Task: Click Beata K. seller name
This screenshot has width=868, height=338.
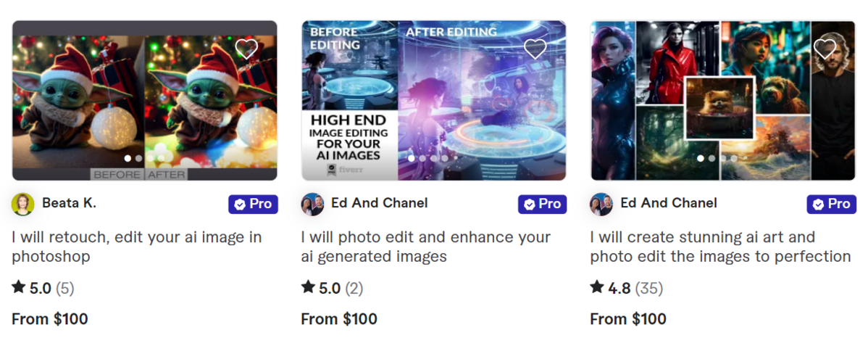Action: [70, 203]
